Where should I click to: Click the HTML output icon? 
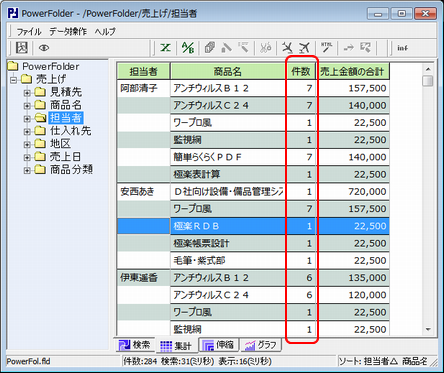[326, 48]
